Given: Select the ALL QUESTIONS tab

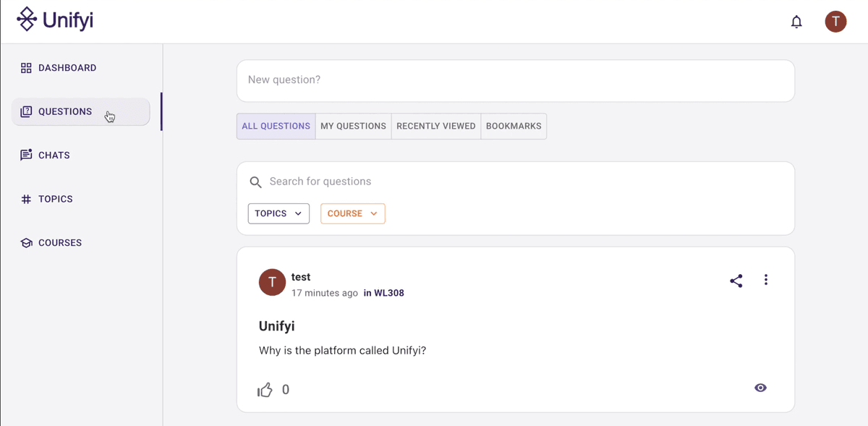Looking at the screenshot, I should tap(276, 126).
